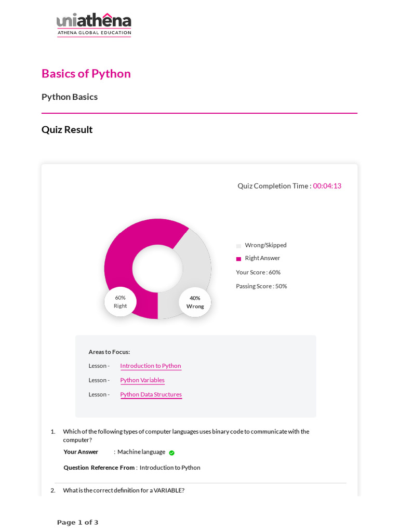Click the quiz completion time 00:04:13
This screenshot has width=399, height=532.
click(x=327, y=186)
